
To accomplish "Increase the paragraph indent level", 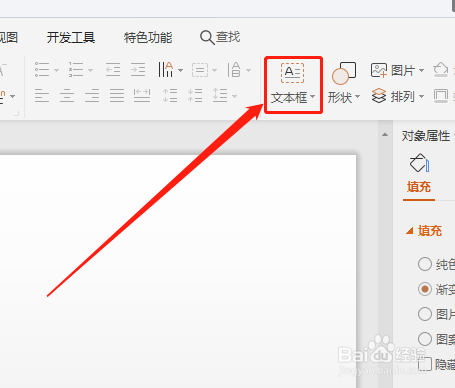I will (x=138, y=70).
